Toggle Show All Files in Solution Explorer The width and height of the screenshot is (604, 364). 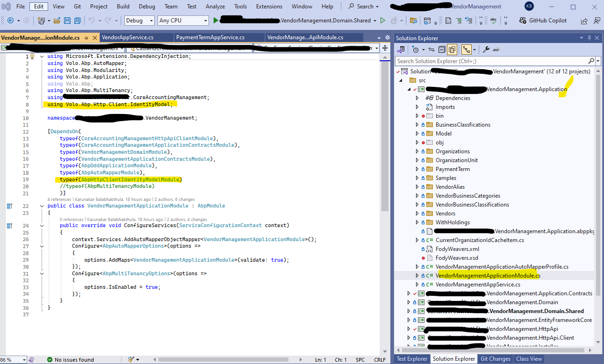click(452, 50)
